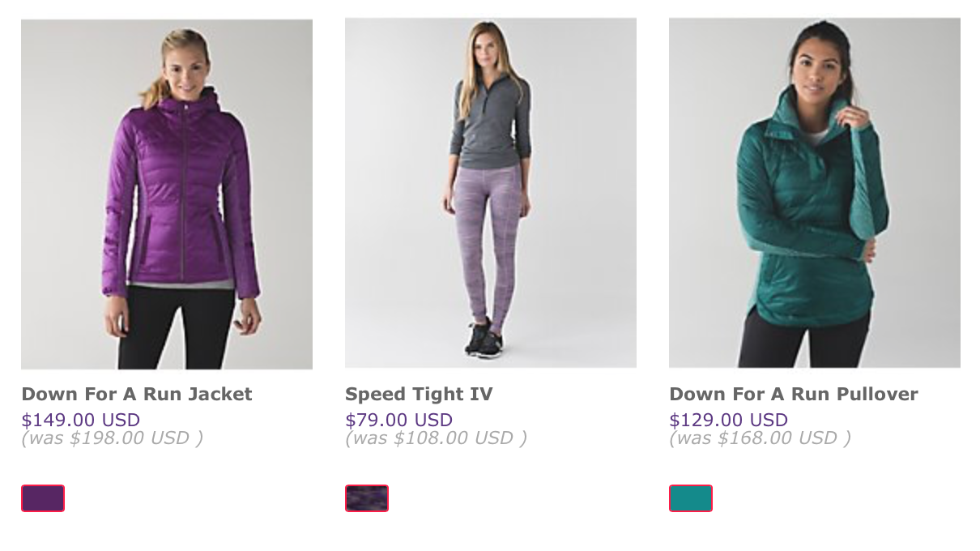This screenshot has width=980, height=551.
Task: Click the Speed Tight IV product photo
Action: (491, 194)
